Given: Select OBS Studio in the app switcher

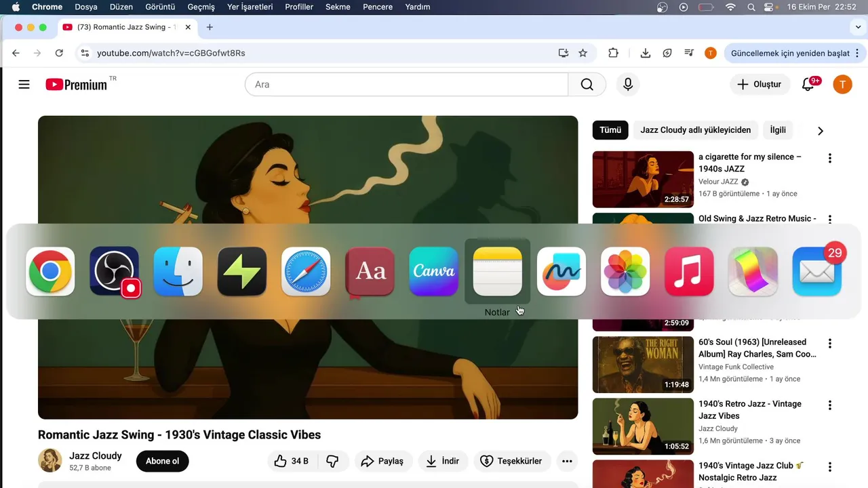Looking at the screenshot, I should point(114,271).
